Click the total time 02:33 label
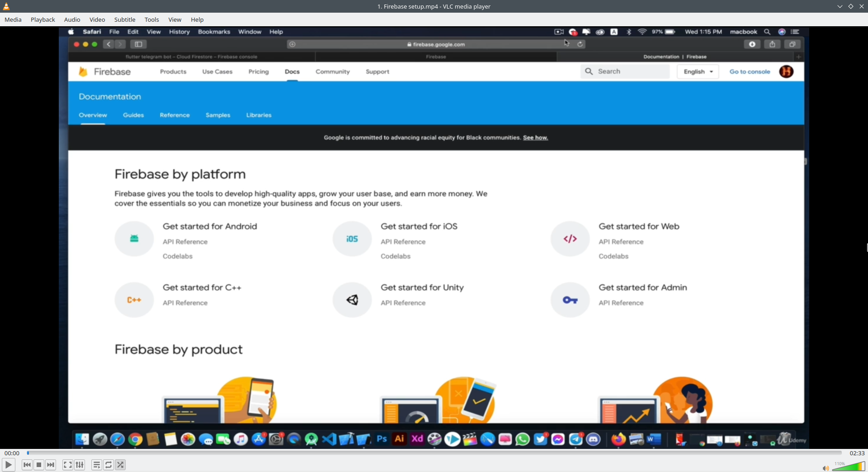Image resolution: width=868 pixels, height=472 pixels. click(x=857, y=453)
